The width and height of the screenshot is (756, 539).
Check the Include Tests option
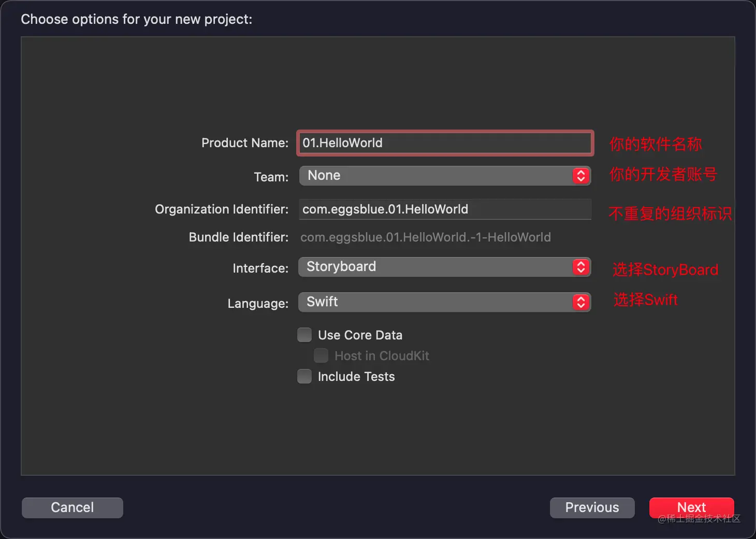point(304,376)
